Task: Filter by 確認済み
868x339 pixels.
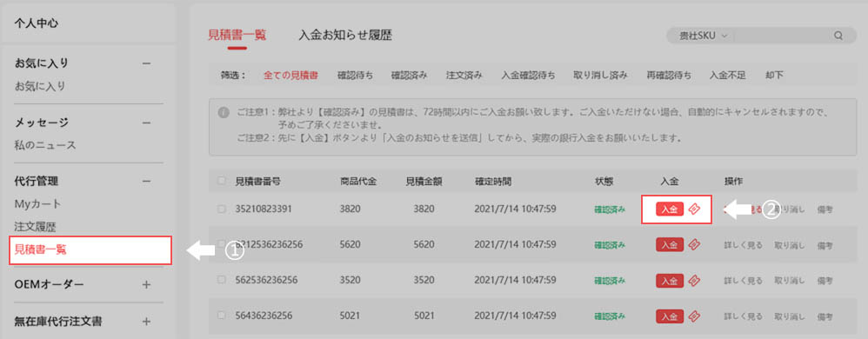Action: [x=409, y=76]
